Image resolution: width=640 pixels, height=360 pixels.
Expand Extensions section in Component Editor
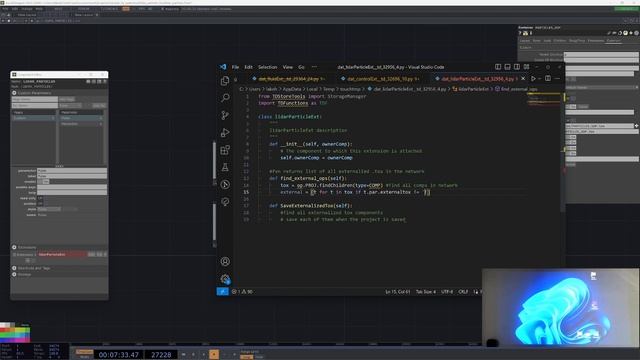coord(14,247)
